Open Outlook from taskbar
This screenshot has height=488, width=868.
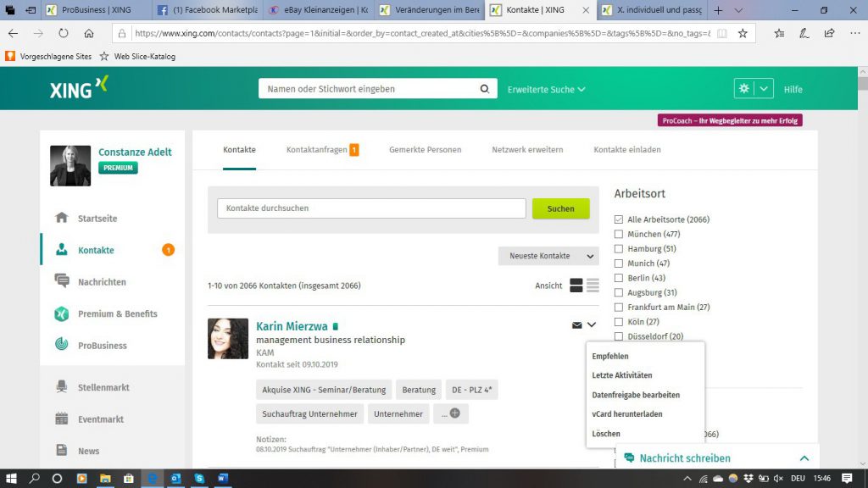pyautogui.click(x=175, y=478)
